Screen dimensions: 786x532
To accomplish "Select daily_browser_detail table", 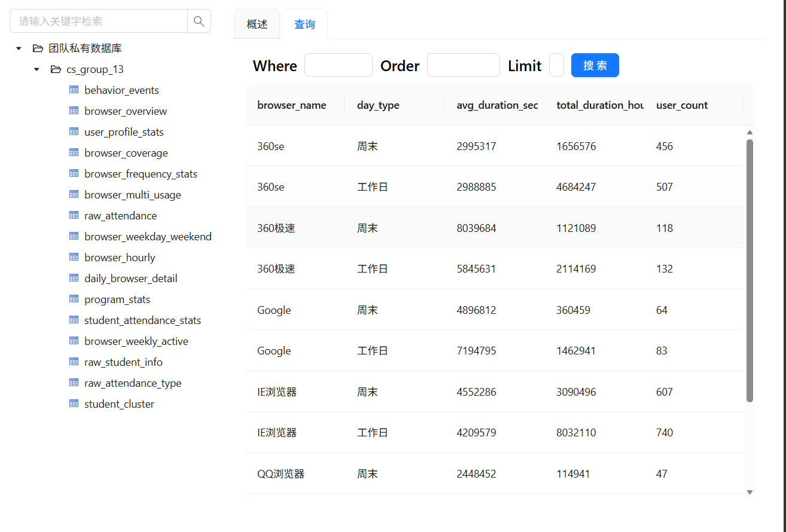I will 131,279.
